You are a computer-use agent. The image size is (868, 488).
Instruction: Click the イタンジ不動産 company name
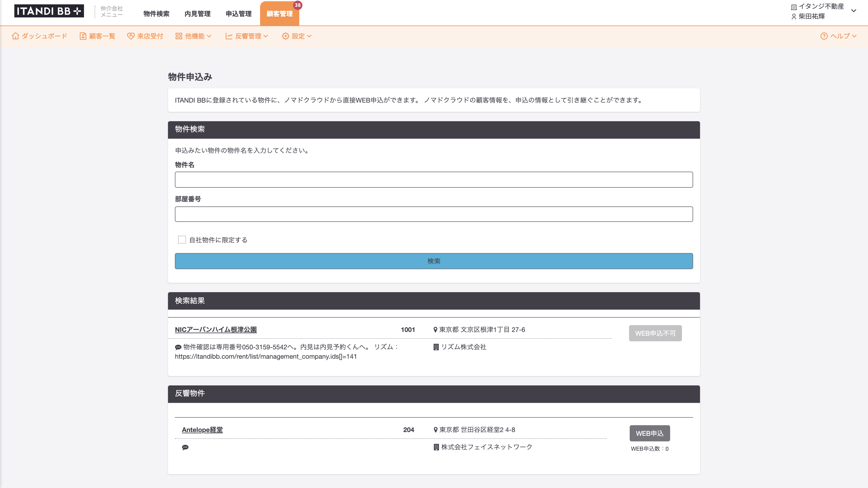[x=821, y=7]
